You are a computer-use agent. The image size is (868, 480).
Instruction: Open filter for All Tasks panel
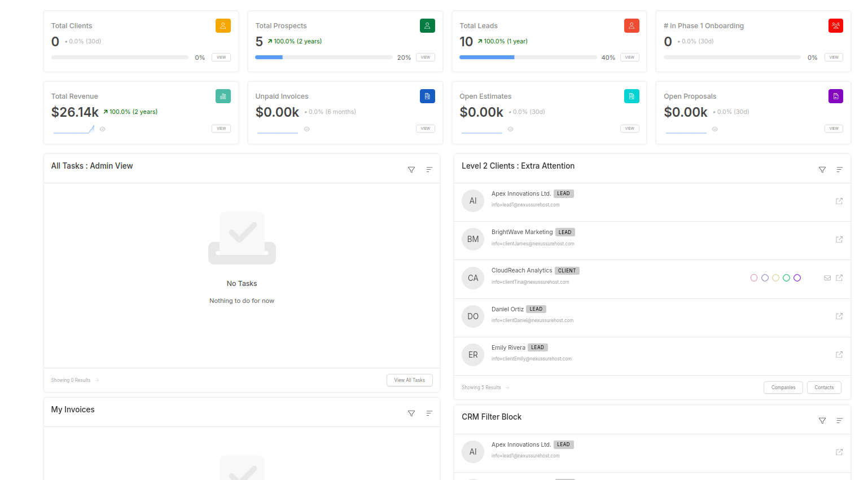411,170
